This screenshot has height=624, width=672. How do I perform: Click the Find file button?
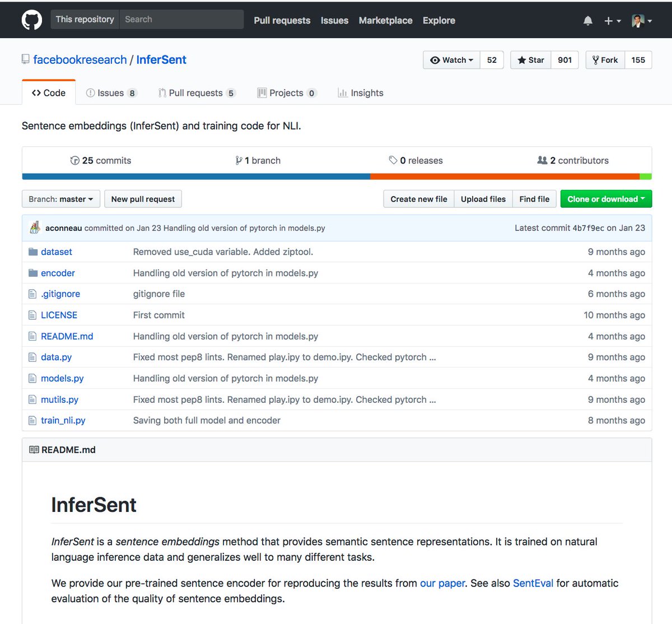coord(534,199)
